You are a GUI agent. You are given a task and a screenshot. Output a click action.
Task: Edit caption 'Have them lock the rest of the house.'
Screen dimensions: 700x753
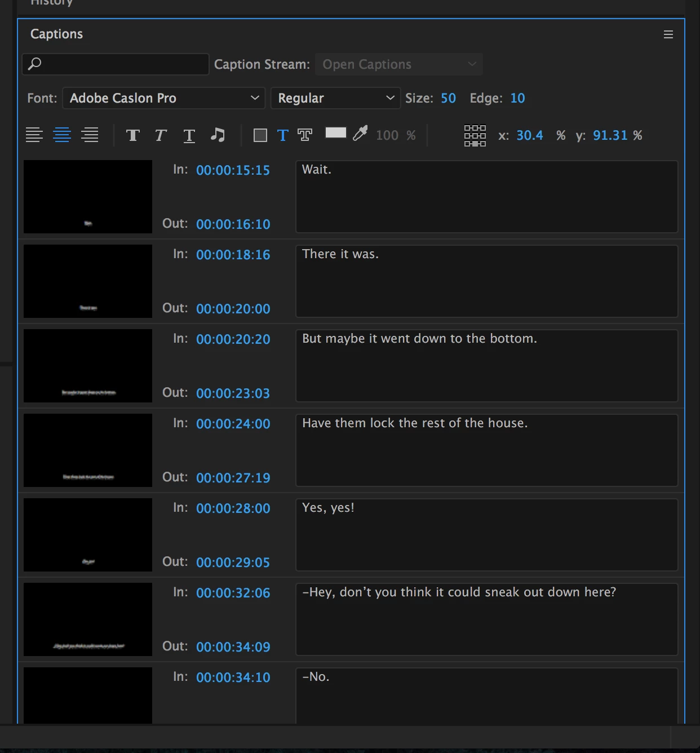[x=487, y=450]
